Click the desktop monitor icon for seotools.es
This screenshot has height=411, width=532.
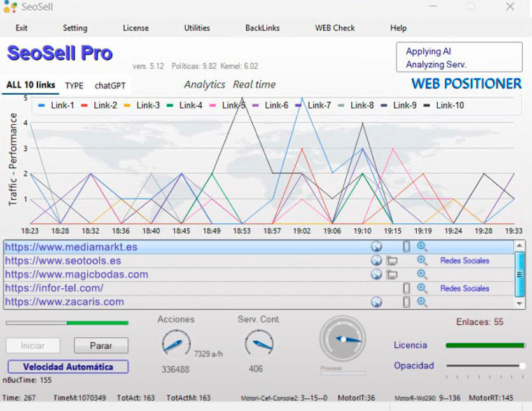tap(392, 261)
